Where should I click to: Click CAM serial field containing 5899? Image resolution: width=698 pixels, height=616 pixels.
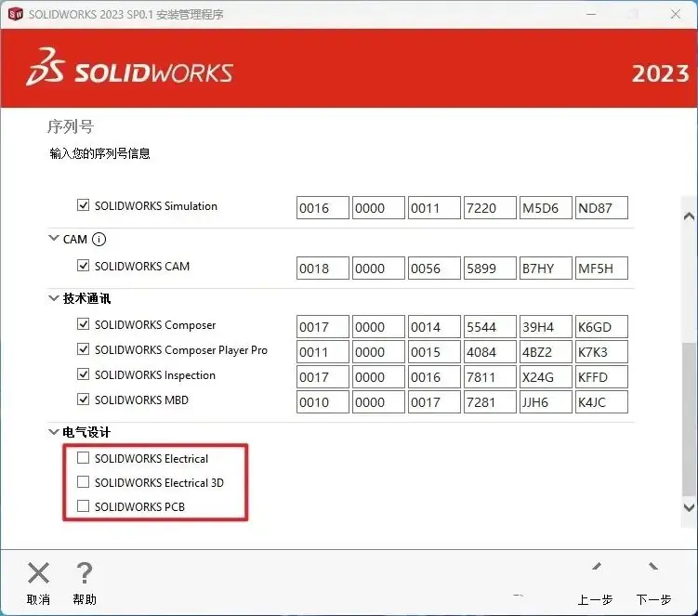490,269
